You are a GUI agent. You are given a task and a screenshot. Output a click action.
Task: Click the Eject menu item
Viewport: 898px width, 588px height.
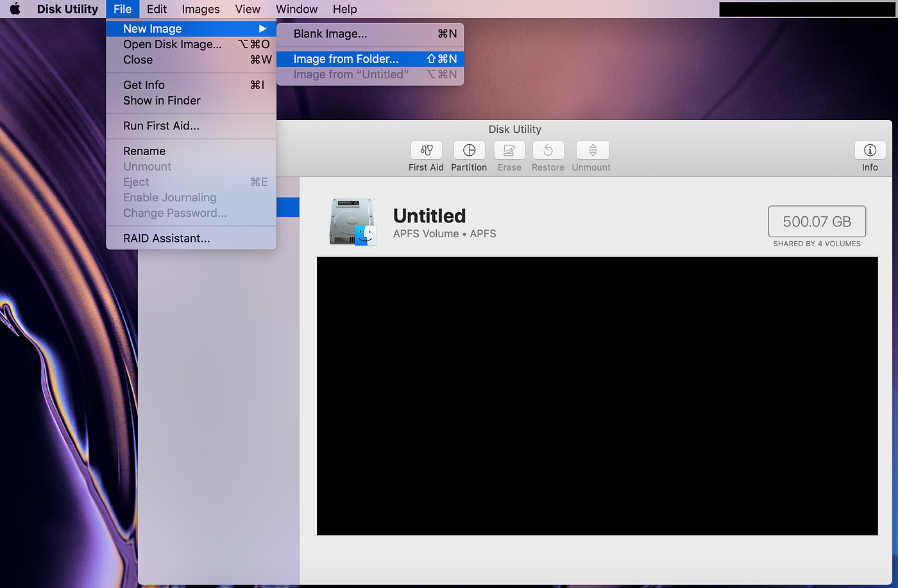(191, 182)
